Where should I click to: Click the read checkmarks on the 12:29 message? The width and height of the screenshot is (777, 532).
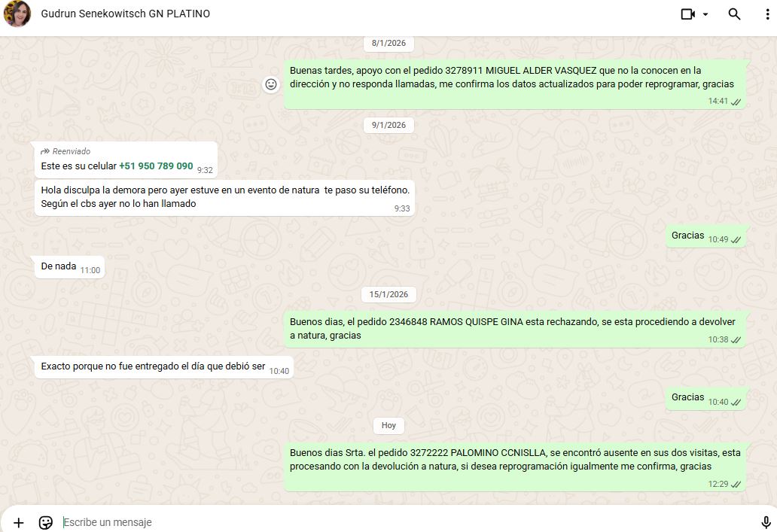tap(736, 485)
